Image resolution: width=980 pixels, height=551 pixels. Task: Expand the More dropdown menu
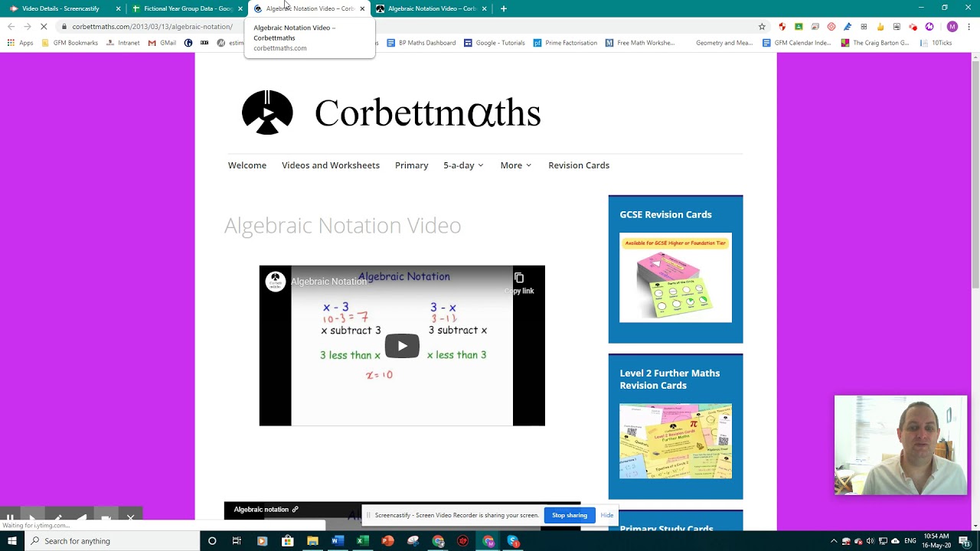pos(516,165)
